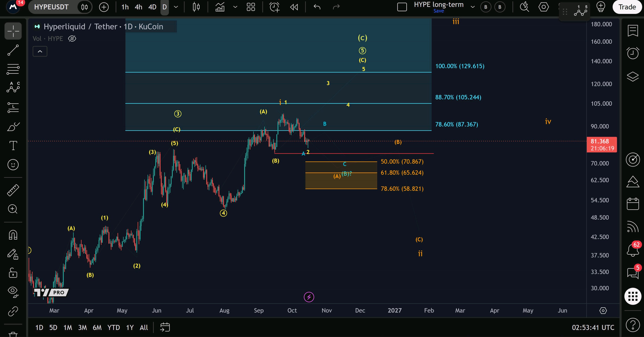Select the text annotation tool

tap(13, 146)
